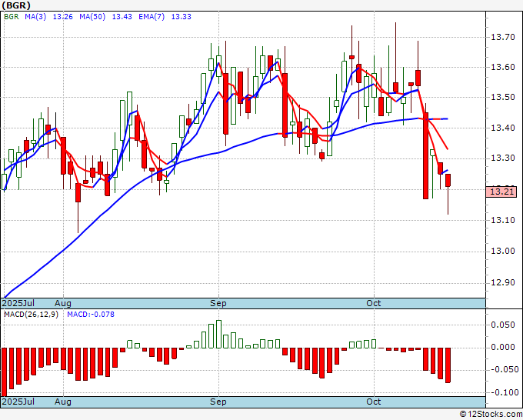Viewport: 523px width, 420px height.
Task: Click the Aug label on MACD axis
Action: (x=63, y=402)
